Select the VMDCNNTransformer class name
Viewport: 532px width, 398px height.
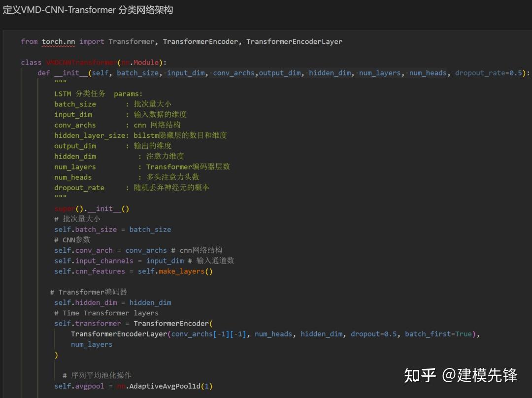(83, 63)
